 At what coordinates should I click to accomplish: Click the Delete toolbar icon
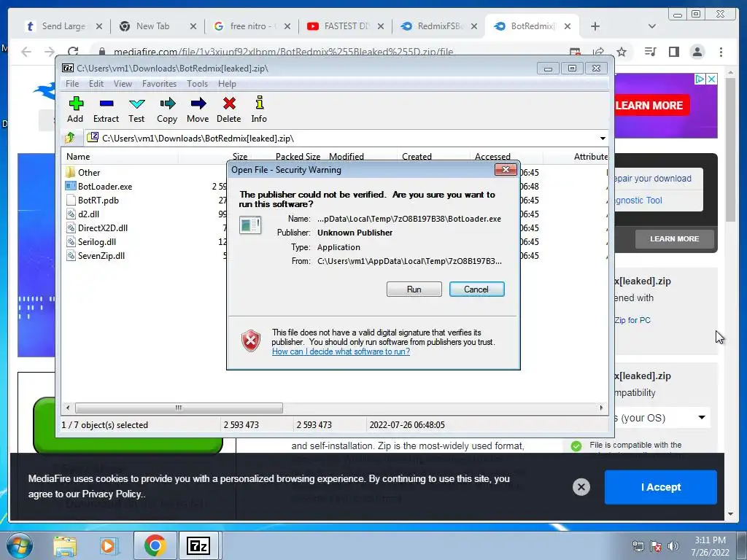(x=228, y=109)
